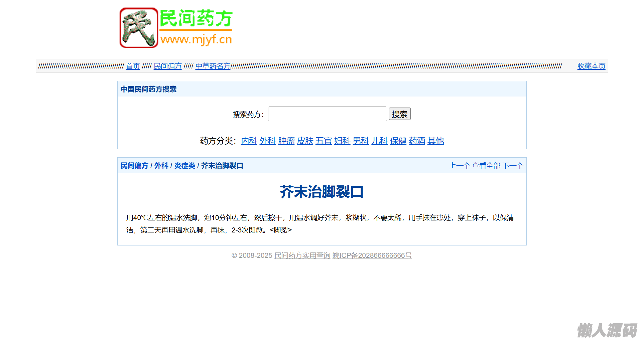Open the 药酒 category link

[x=417, y=141]
